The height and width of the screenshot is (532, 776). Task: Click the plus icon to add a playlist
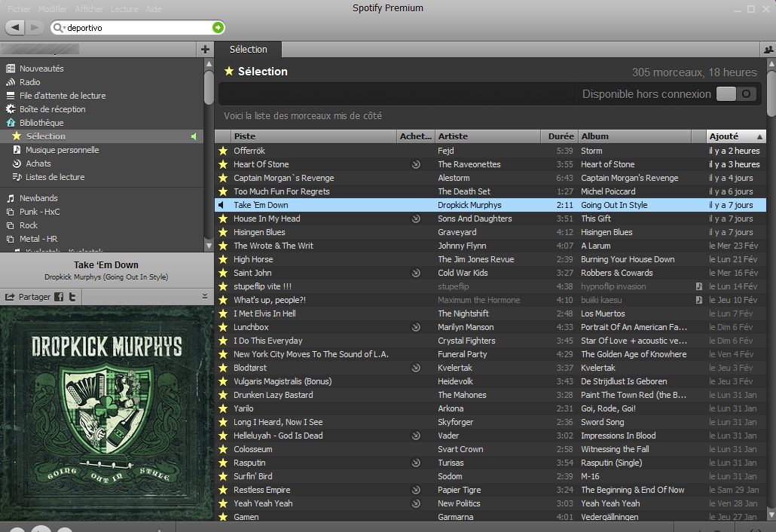[x=205, y=50]
